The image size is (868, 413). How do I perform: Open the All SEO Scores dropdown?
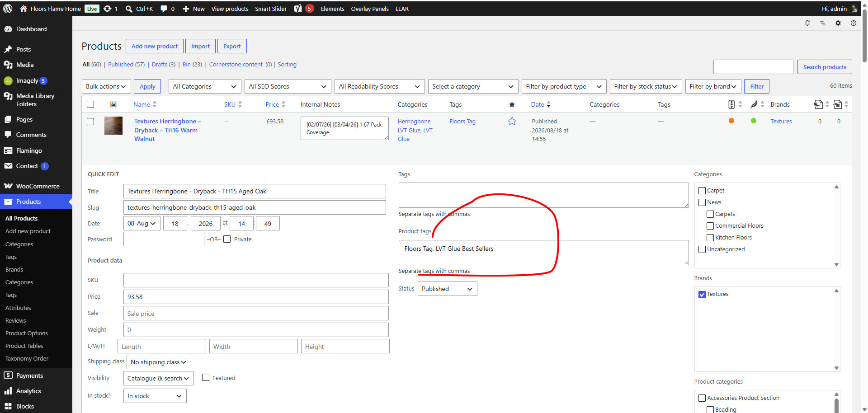tap(288, 86)
